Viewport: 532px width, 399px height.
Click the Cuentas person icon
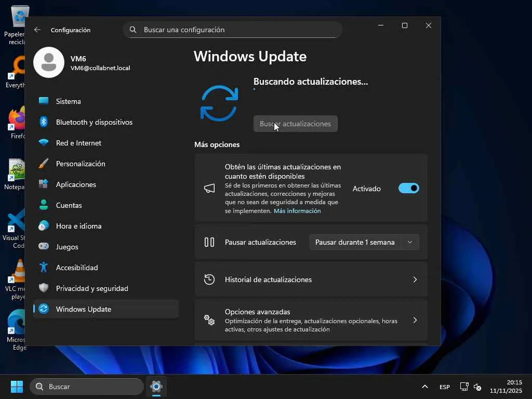point(44,205)
